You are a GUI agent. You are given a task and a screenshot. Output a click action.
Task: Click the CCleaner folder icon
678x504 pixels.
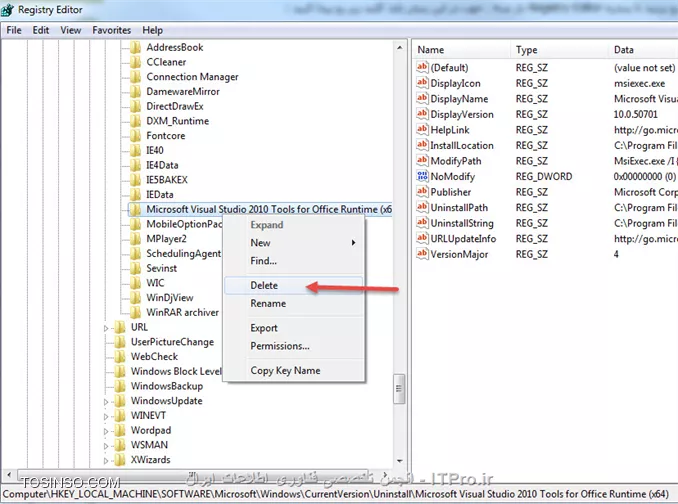136,62
